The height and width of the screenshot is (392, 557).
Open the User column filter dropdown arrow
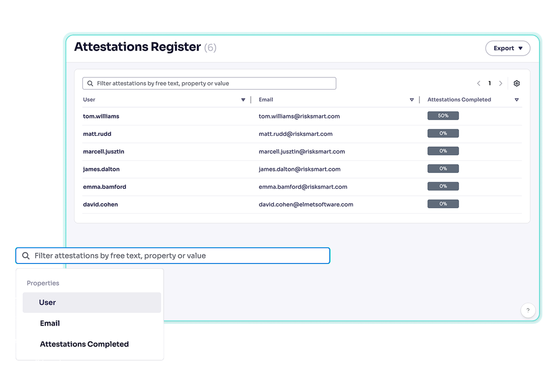point(243,99)
